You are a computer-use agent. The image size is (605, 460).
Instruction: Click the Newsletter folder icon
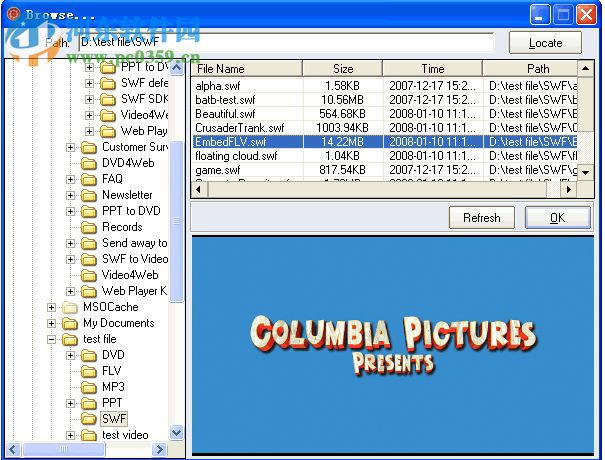click(x=89, y=195)
